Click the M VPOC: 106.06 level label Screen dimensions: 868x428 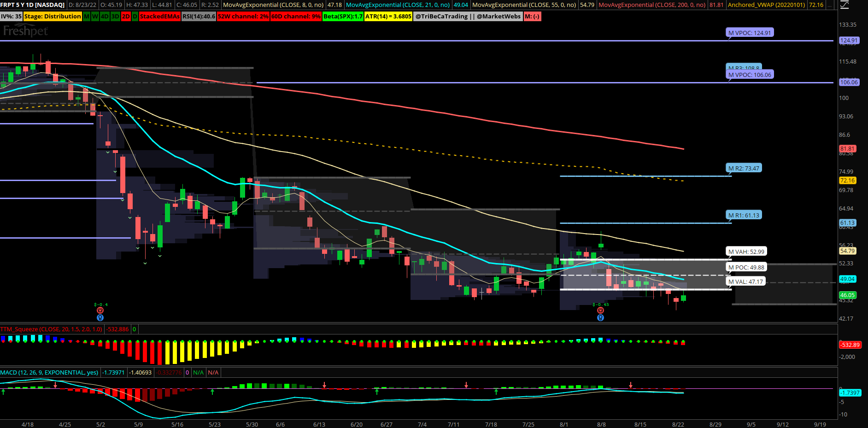pos(750,75)
